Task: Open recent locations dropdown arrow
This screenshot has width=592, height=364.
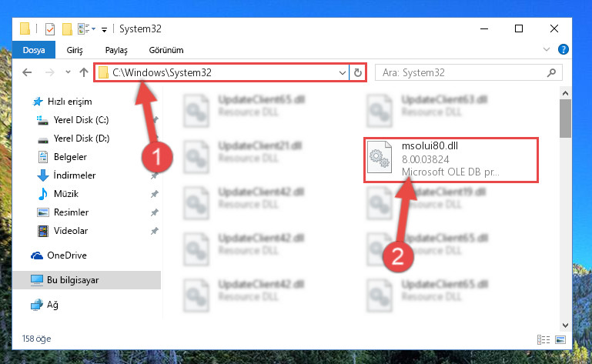Action: coord(68,72)
